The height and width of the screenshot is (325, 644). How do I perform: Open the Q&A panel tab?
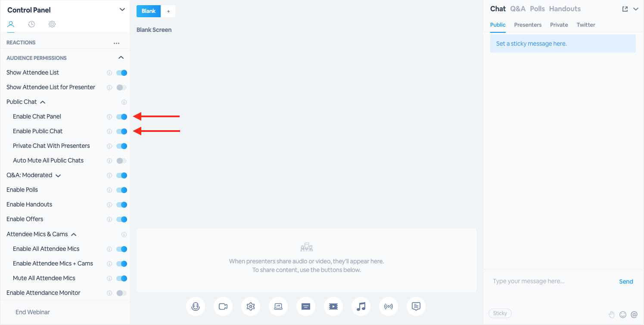click(x=518, y=9)
